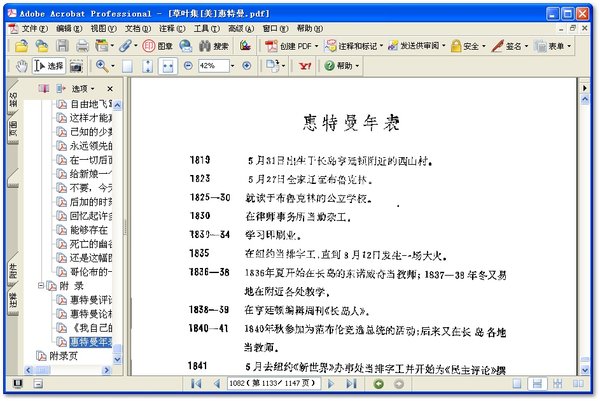Open the 文件(F) menu
Viewport: 600px width, 401px height.
pyautogui.click(x=34, y=29)
